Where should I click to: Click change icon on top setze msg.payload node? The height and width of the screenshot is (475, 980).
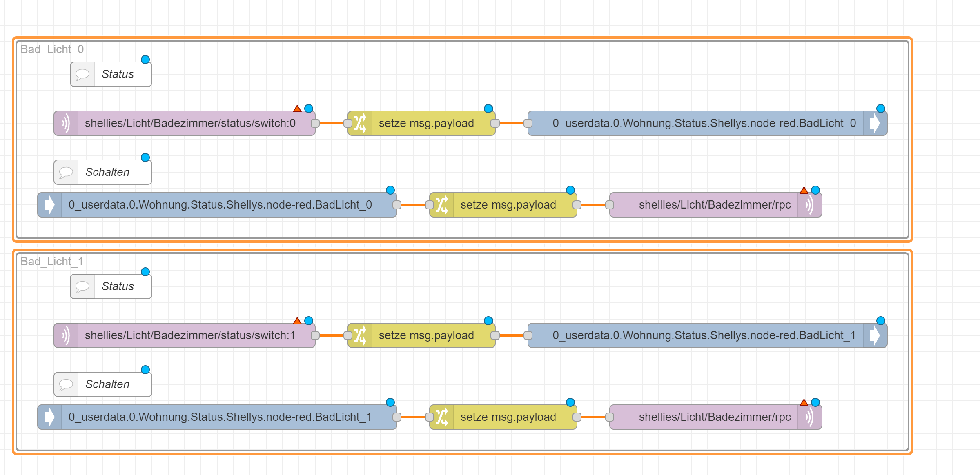[360, 123]
